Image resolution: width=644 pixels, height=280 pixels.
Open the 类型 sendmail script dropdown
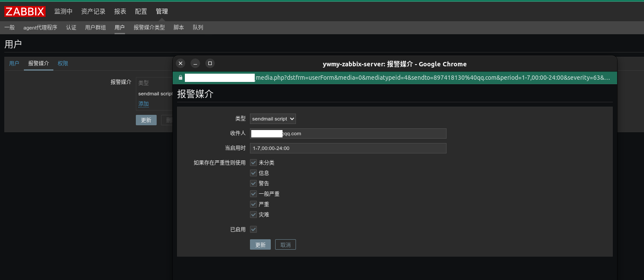click(x=273, y=119)
